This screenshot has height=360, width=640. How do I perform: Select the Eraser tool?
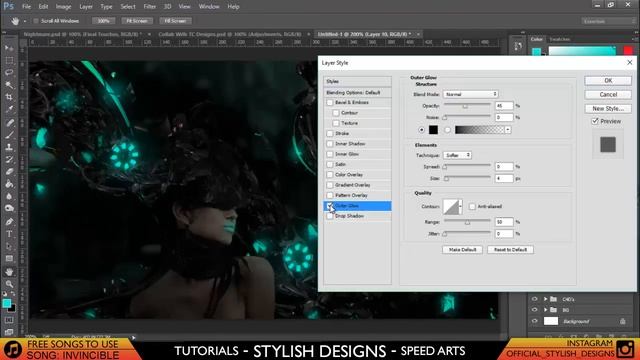[9, 171]
